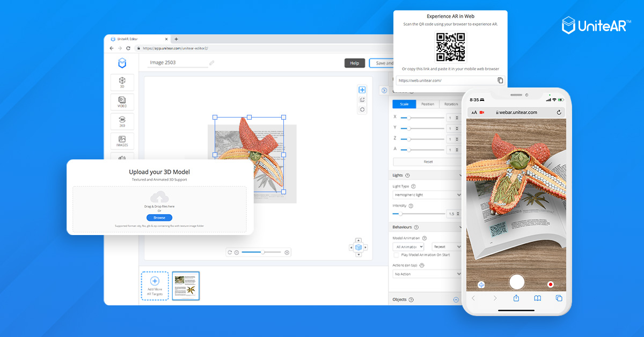Show help for Intensity
The image size is (644, 337).
[x=411, y=206]
